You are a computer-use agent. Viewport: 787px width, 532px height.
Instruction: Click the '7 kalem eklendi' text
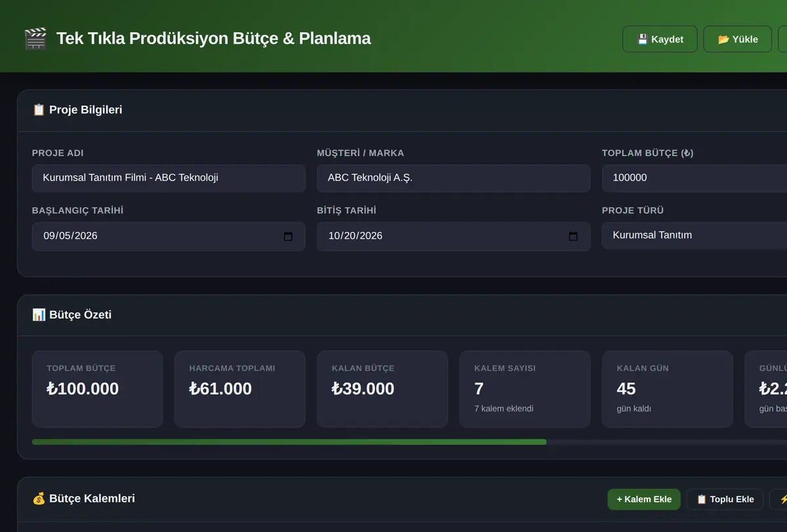point(504,409)
